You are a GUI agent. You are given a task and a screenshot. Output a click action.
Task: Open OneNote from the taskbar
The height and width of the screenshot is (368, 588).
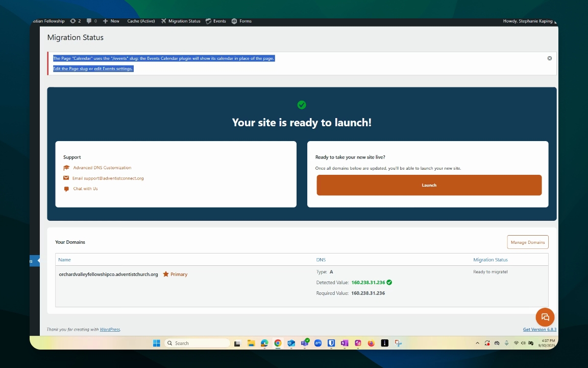point(345,343)
